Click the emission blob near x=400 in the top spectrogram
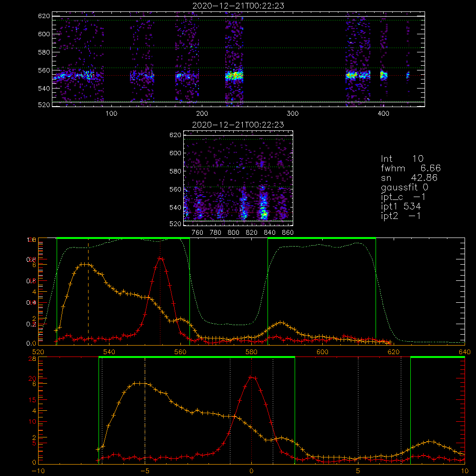Screen dimensions: 476x476 click(x=384, y=75)
